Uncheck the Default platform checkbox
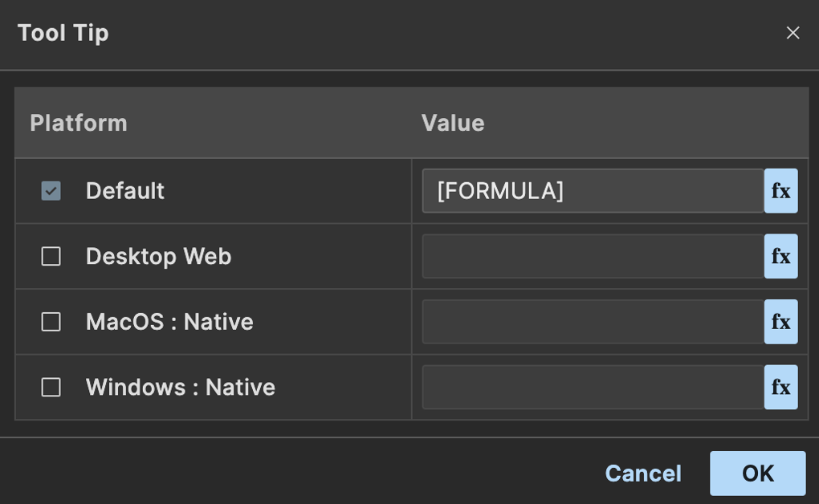 pyautogui.click(x=51, y=191)
